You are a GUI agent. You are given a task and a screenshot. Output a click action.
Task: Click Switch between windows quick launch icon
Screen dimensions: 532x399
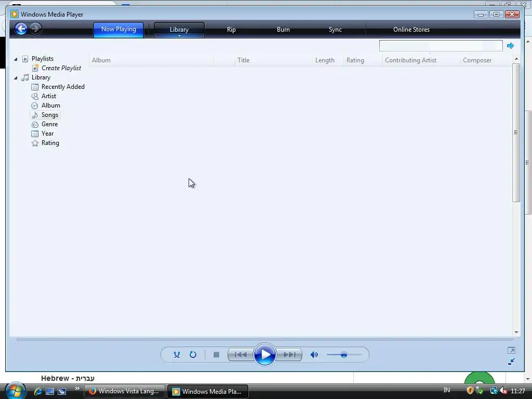point(62,392)
